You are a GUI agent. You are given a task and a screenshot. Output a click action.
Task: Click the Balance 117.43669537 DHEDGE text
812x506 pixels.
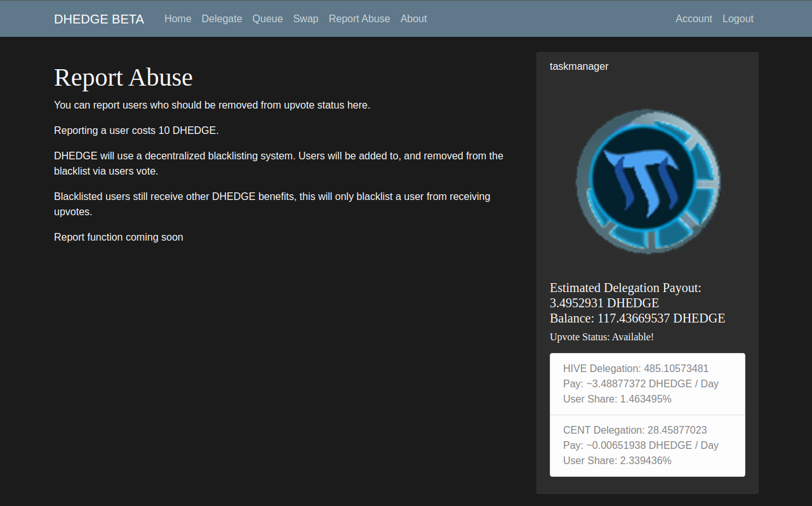click(x=637, y=318)
